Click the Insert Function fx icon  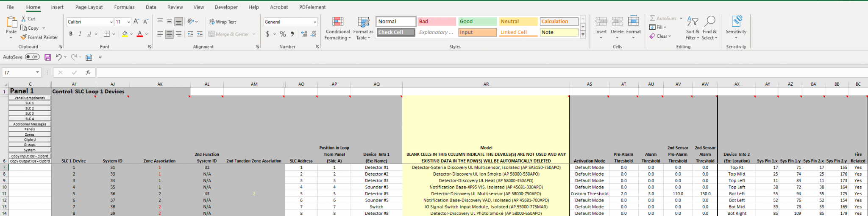88,73
